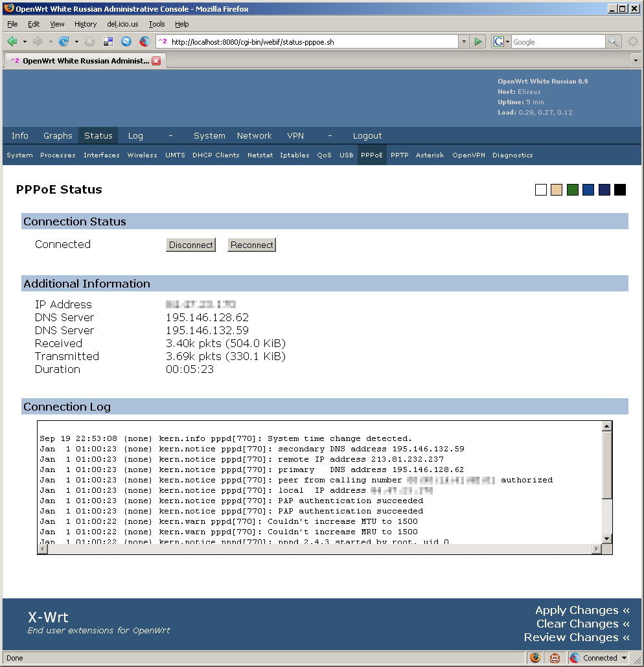Click the page favicon in the address bar
The height and width of the screenshot is (667, 644).
pos(163,41)
